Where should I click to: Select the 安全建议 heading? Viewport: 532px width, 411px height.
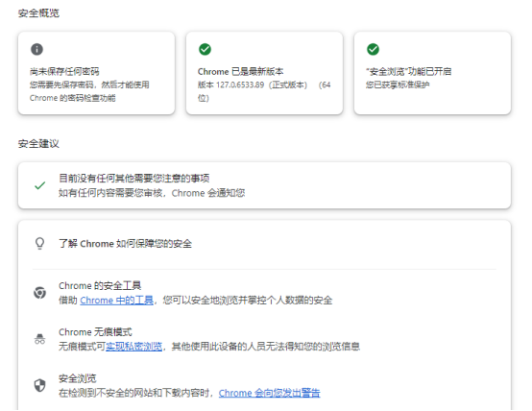(38, 143)
